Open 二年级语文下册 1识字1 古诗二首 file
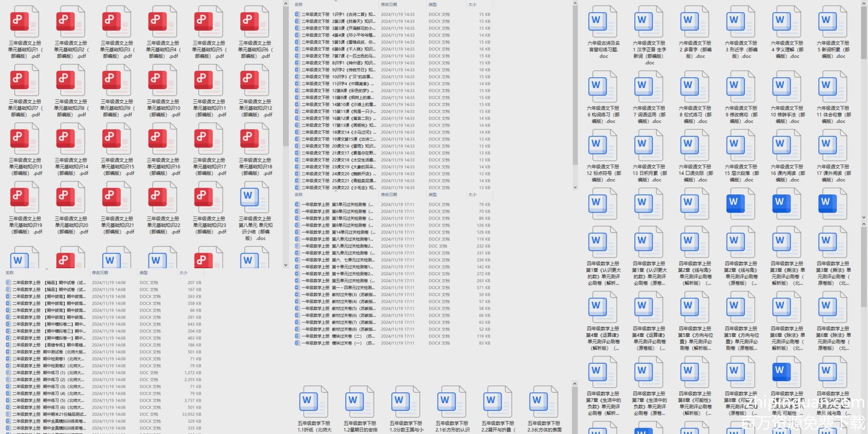868x434 pixels. pyautogui.click(x=339, y=14)
